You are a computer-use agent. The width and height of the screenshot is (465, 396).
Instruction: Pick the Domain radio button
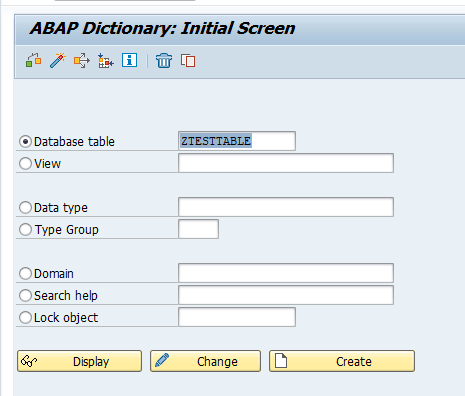[x=25, y=274]
